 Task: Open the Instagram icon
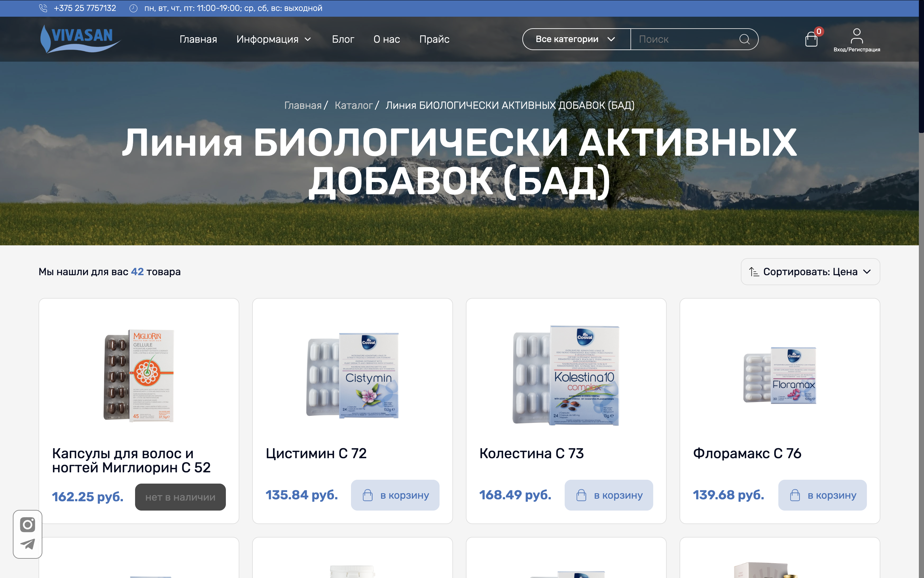pos(28,524)
